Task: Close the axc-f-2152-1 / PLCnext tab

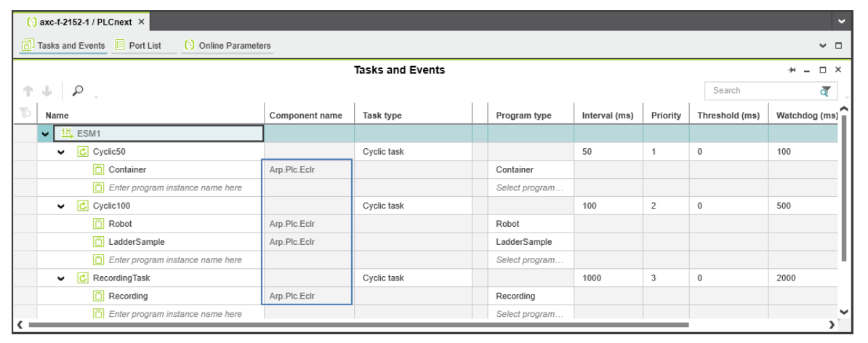Action: 141,22
